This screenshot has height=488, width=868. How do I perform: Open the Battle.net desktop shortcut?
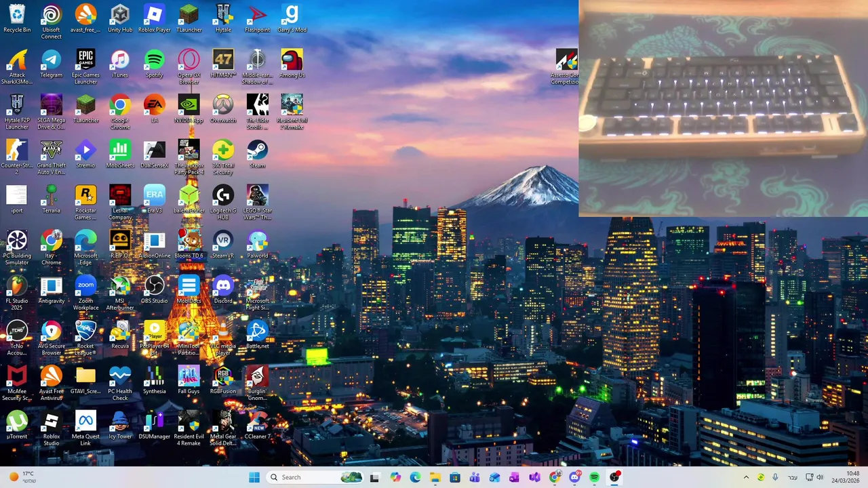(257, 335)
